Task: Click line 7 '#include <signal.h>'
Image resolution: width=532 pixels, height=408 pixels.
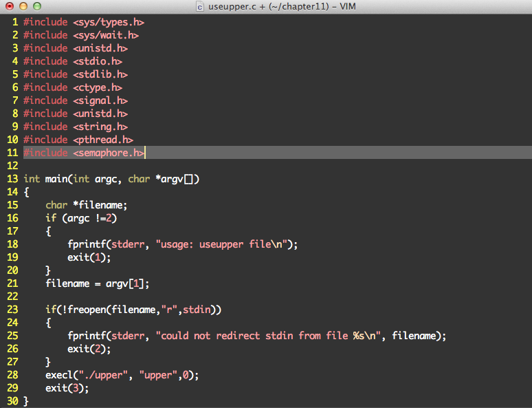Action: (x=76, y=100)
